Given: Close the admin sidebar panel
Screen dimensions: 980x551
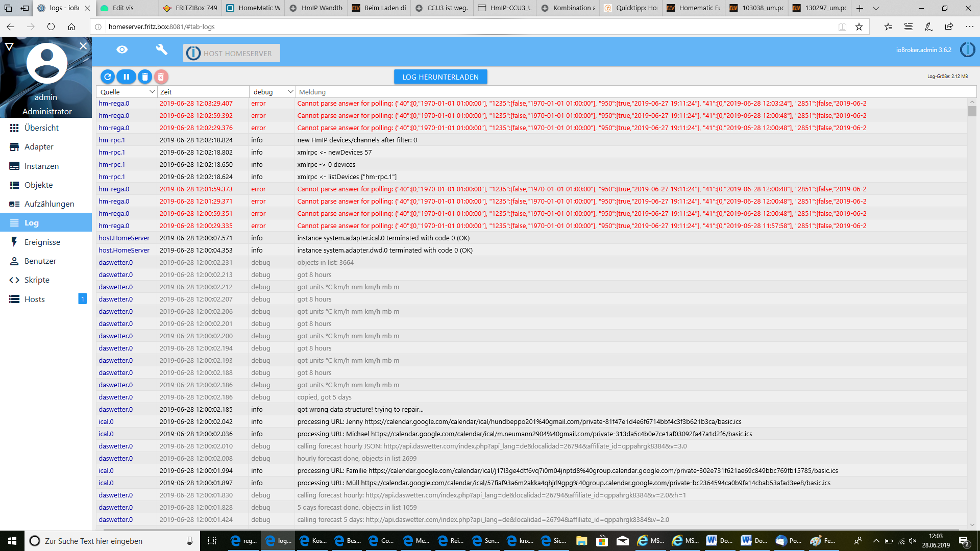Looking at the screenshot, I should click(x=83, y=46).
